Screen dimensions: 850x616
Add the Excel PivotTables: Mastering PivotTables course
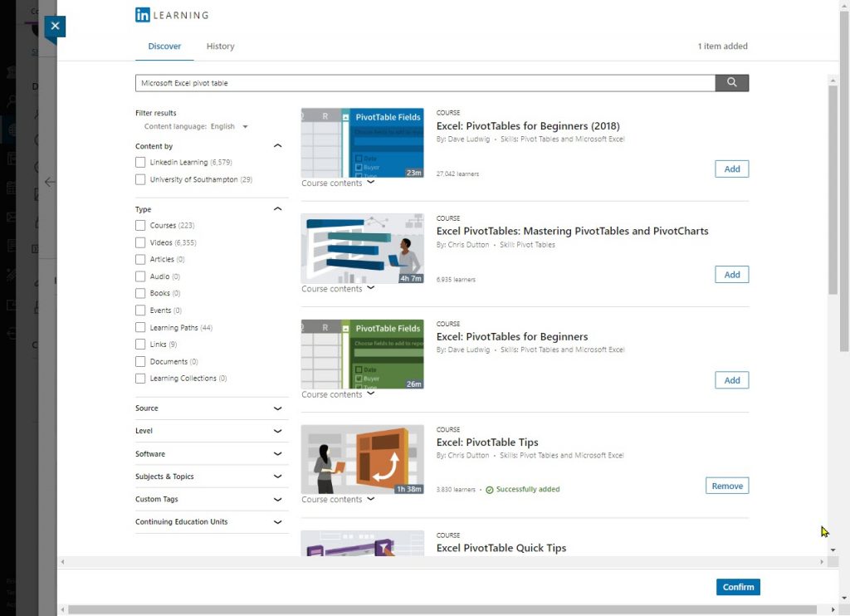pos(731,274)
